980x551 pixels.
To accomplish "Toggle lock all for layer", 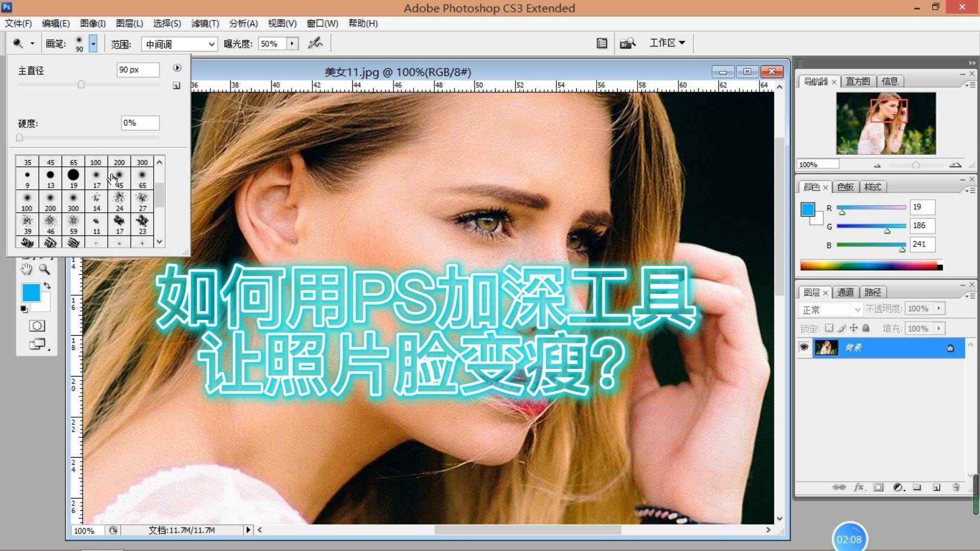I will 866,328.
